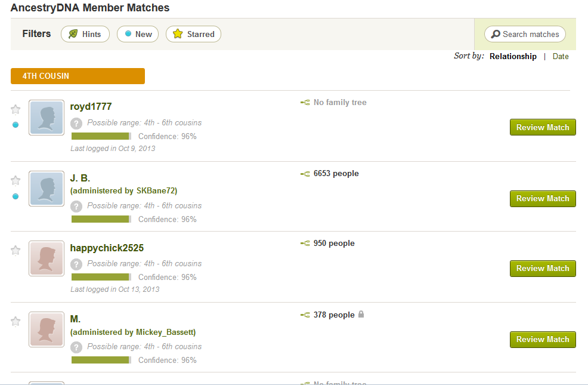Open the happychick2525 username link
This screenshot has height=385, width=588.
[x=107, y=248]
